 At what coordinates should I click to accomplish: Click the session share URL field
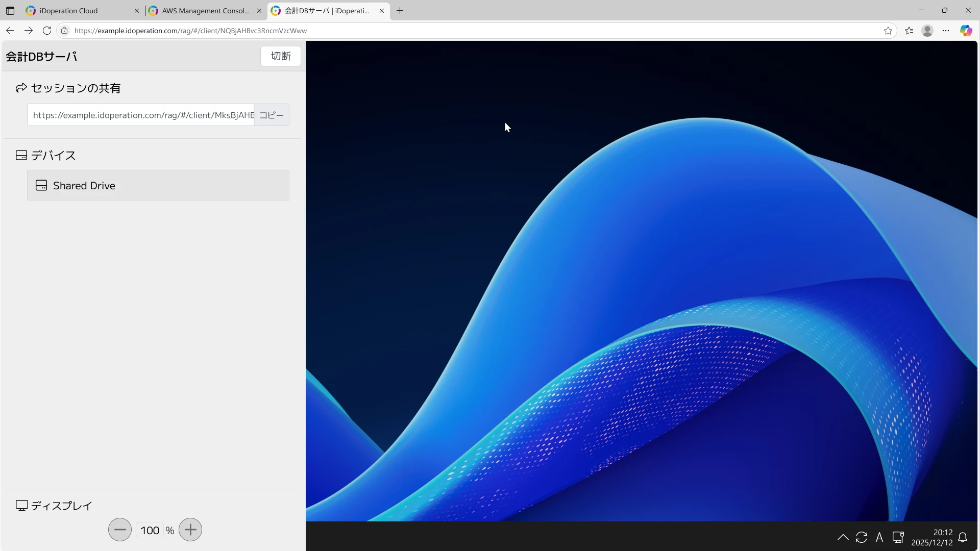pyautogui.click(x=141, y=115)
